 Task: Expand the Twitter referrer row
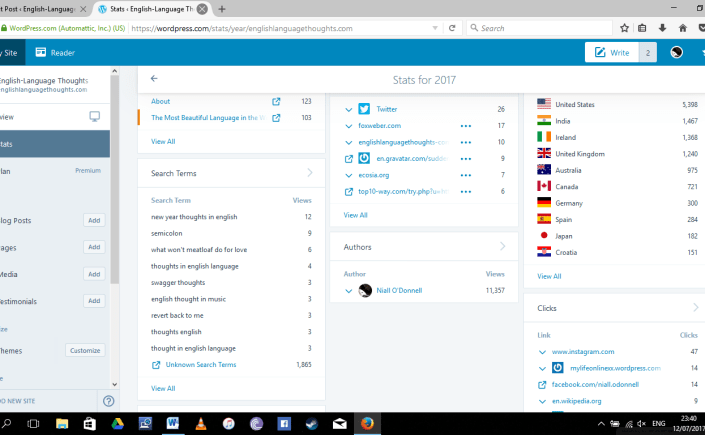click(348, 109)
